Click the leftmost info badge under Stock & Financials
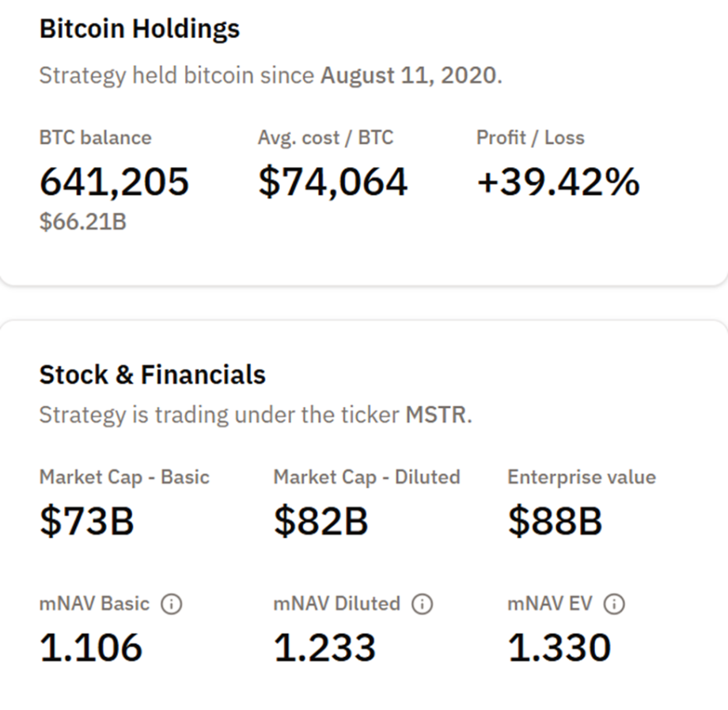The height and width of the screenshot is (710, 728). coord(173,604)
